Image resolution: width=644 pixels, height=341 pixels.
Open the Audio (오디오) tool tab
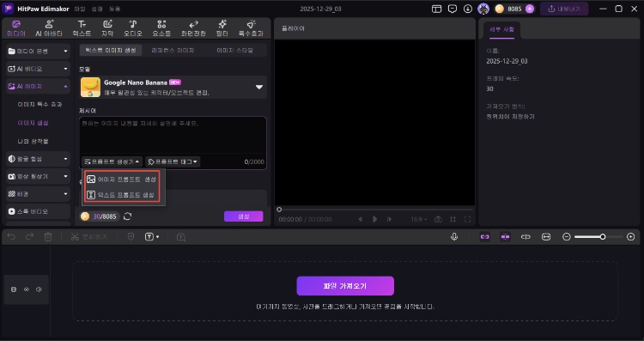(133, 28)
